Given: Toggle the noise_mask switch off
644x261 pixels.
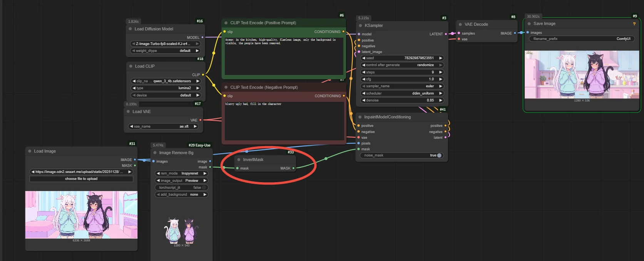Looking at the screenshot, I should [439, 155].
